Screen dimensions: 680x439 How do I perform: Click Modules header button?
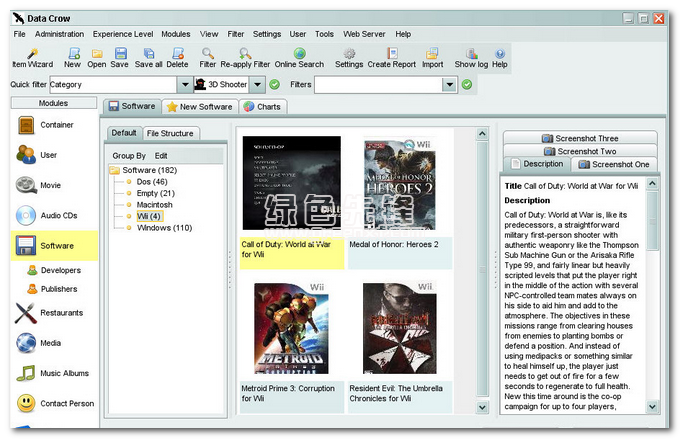[x=54, y=103]
